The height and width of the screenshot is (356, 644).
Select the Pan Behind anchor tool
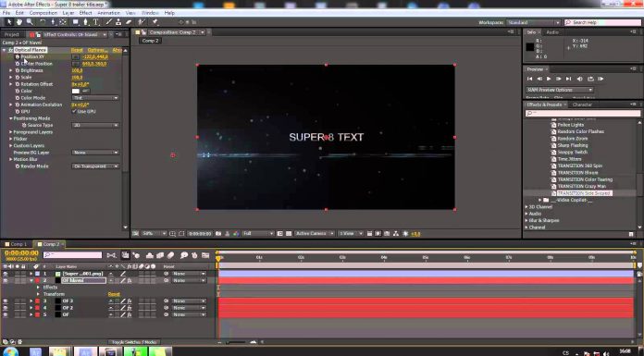(63, 22)
